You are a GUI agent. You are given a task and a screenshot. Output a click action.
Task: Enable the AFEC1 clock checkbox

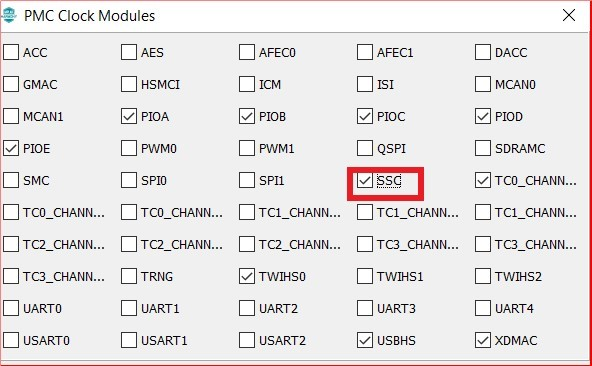coord(365,52)
